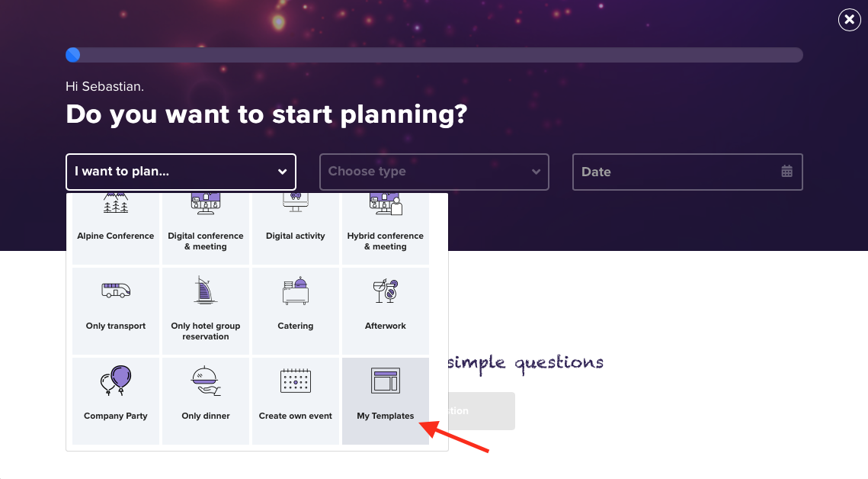Viewport: 868px width, 479px height.
Task: Select Only hotel group reservation tile
Action: pos(205,310)
